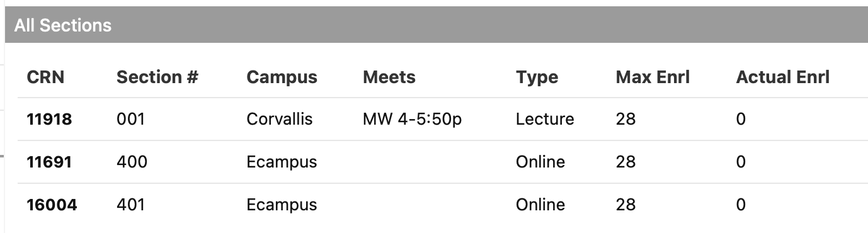
Task: Click Online type in section 401 row
Action: click(540, 205)
